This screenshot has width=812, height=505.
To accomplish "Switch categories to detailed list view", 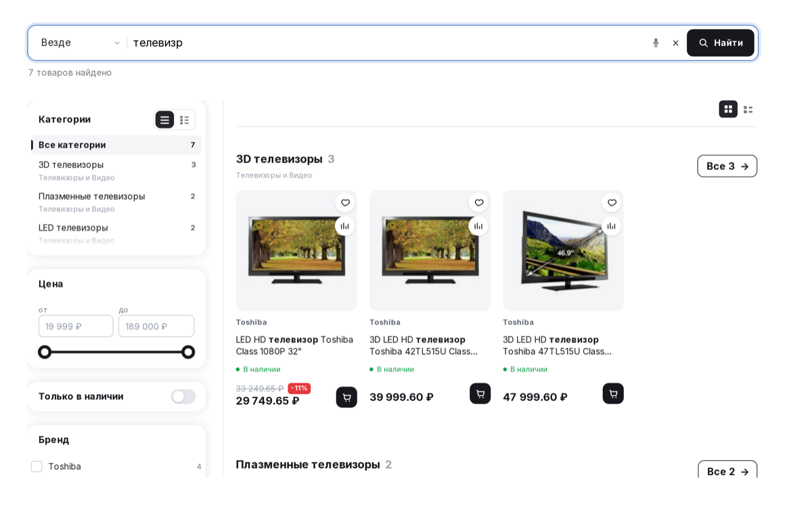I will pos(185,120).
